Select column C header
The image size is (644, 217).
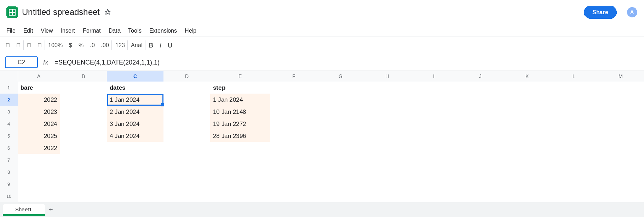(x=135, y=76)
